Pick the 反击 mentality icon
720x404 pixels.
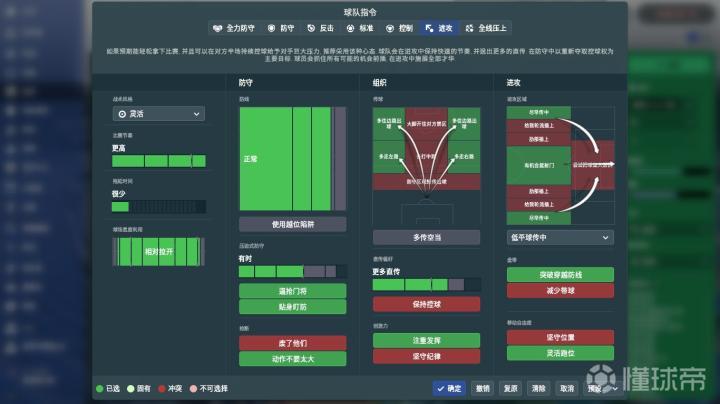[x=312, y=29]
